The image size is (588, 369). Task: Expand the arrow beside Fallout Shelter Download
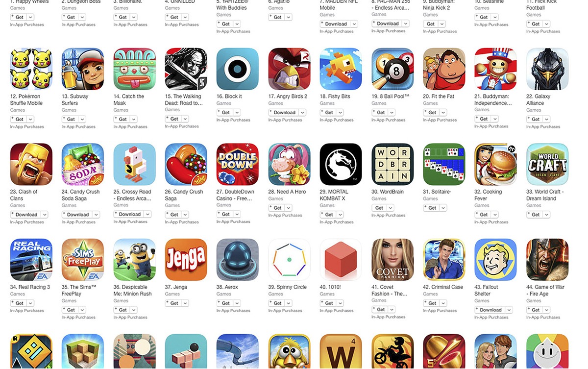coord(509,310)
